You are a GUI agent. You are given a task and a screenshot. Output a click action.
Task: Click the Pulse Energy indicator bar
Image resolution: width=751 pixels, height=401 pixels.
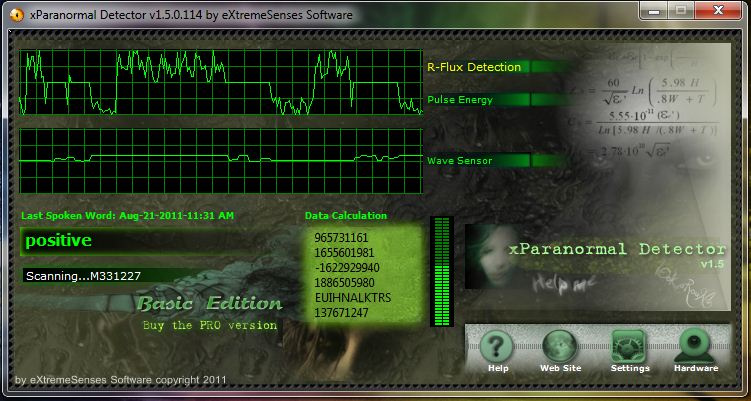point(498,100)
